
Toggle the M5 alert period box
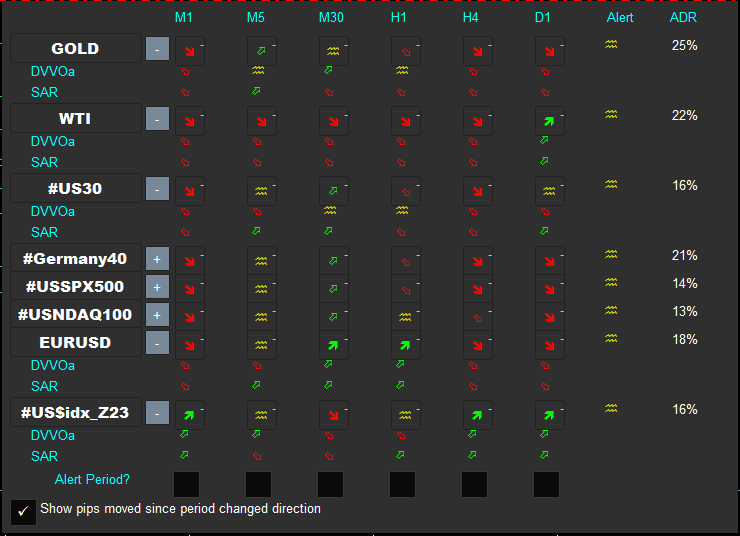[x=259, y=484]
